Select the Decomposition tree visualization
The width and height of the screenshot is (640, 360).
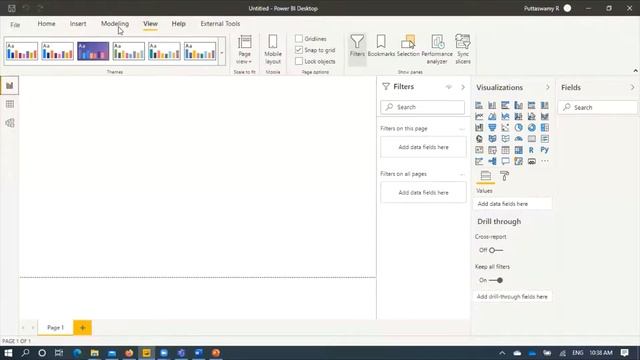point(492,161)
